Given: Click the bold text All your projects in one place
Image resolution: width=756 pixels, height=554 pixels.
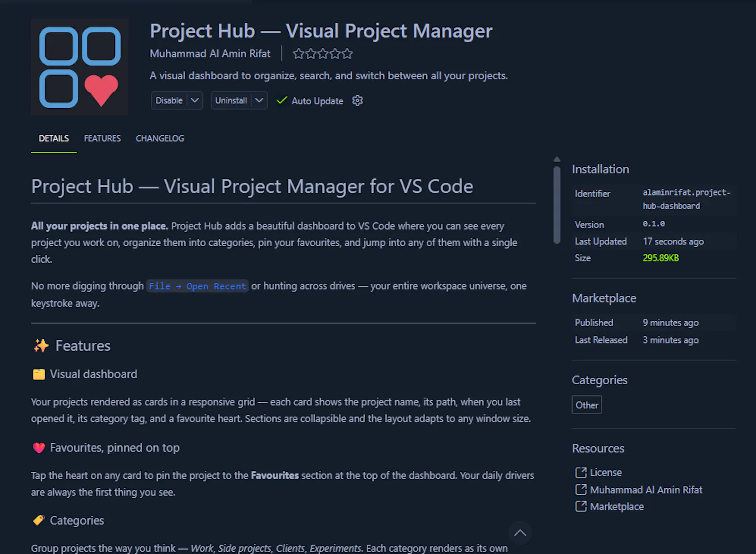Looking at the screenshot, I should [x=100, y=226].
